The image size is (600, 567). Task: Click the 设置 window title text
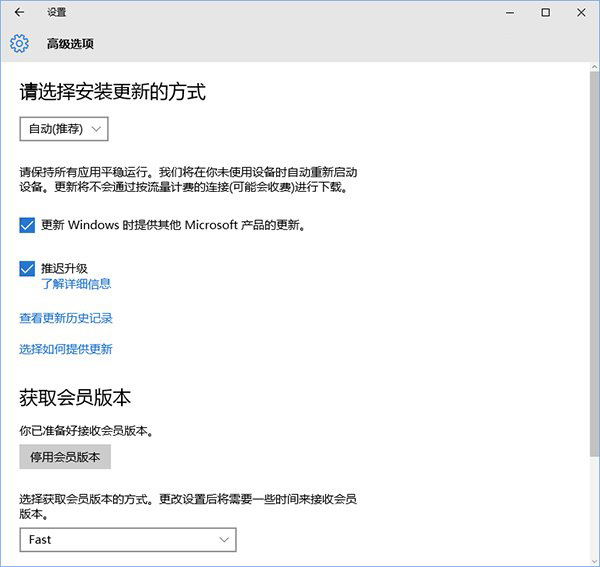coord(57,13)
